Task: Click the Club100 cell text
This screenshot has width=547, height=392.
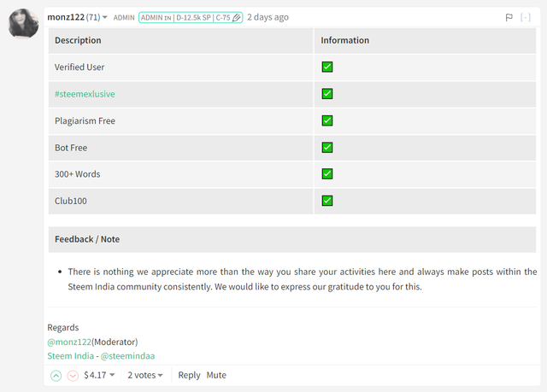Action: point(70,201)
